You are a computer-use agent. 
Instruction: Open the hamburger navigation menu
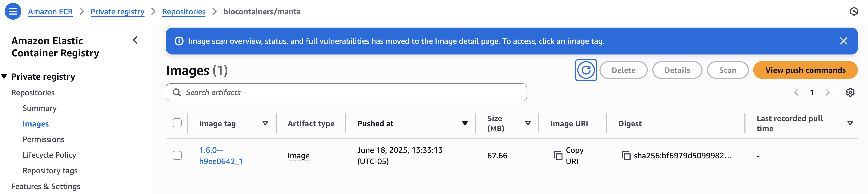13,12
